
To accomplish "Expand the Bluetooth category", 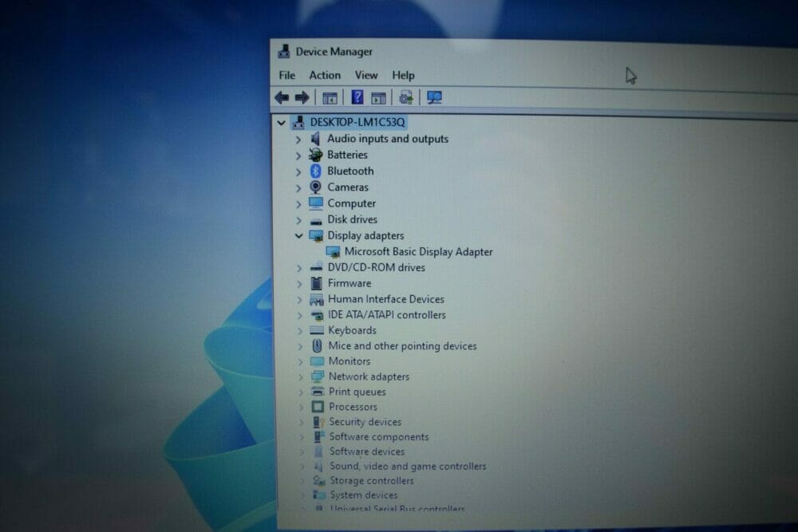I will pos(298,172).
